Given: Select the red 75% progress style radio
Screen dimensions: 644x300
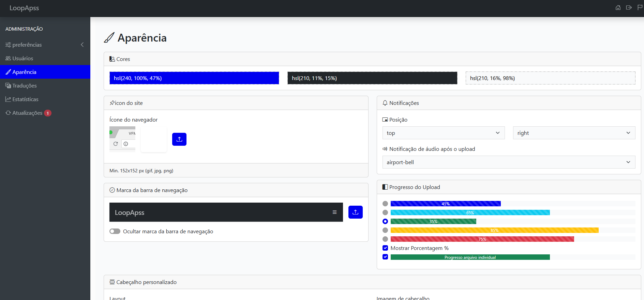Looking at the screenshot, I should click(385, 239).
